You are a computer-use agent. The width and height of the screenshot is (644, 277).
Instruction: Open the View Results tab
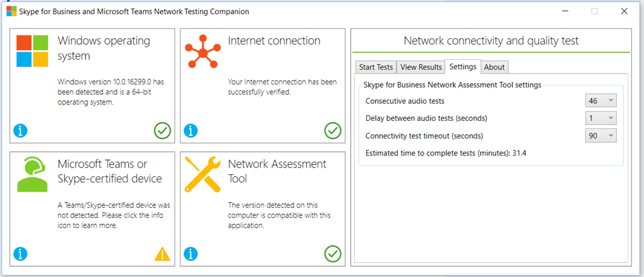421,67
